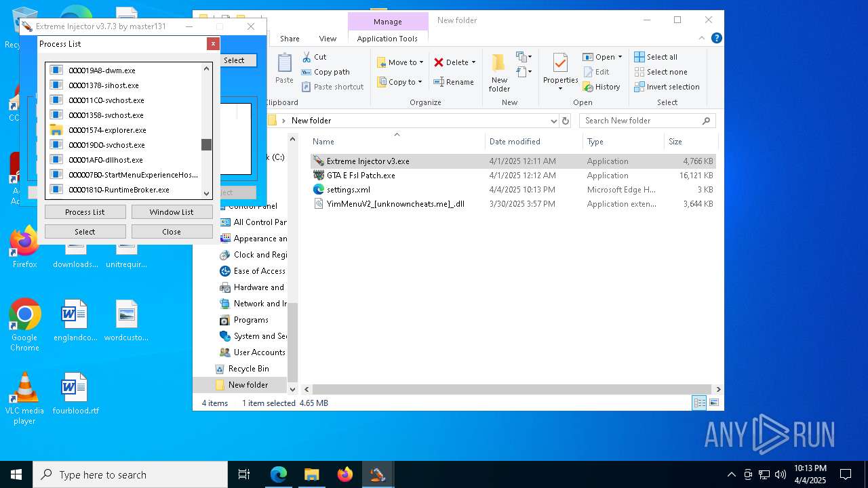Switch to Window List view
Viewport: 868px width, 488px height.
pos(172,212)
